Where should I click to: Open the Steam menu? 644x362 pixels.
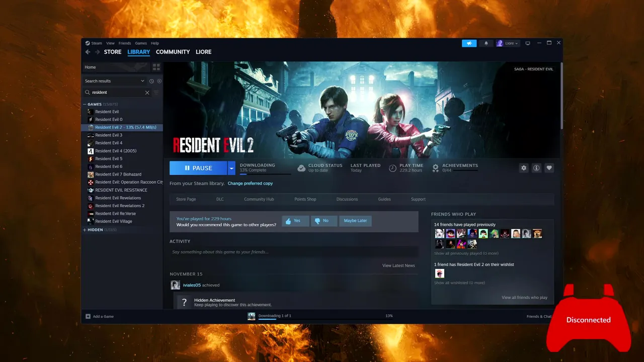[x=97, y=43]
